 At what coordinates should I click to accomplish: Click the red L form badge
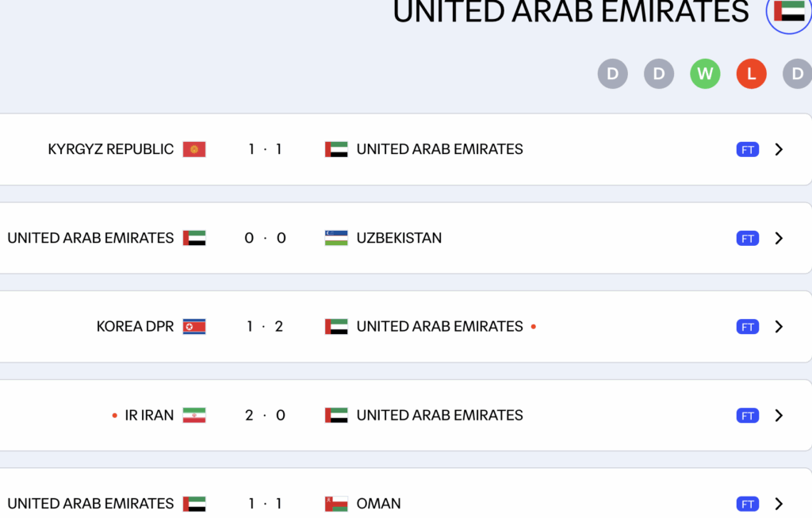pyautogui.click(x=751, y=75)
